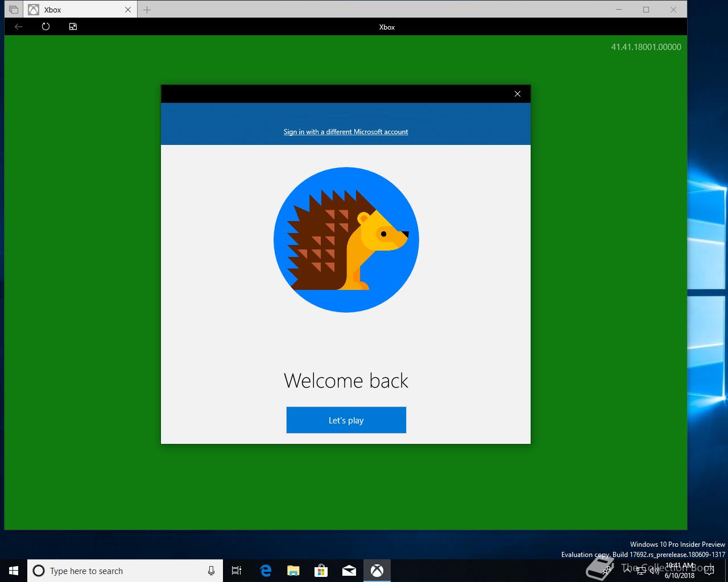The width and height of the screenshot is (728, 582).
Task: Click the hedgehog profile avatar
Action: tap(346, 239)
